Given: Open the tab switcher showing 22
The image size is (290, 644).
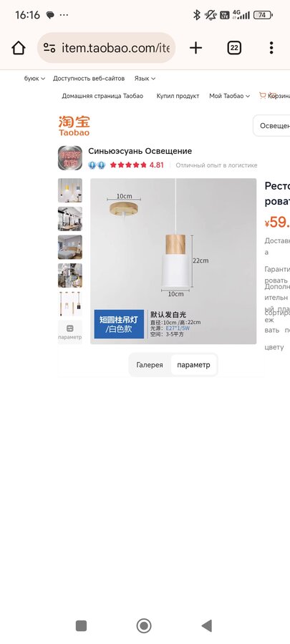Looking at the screenshot, I should click(x=233, y=48).
